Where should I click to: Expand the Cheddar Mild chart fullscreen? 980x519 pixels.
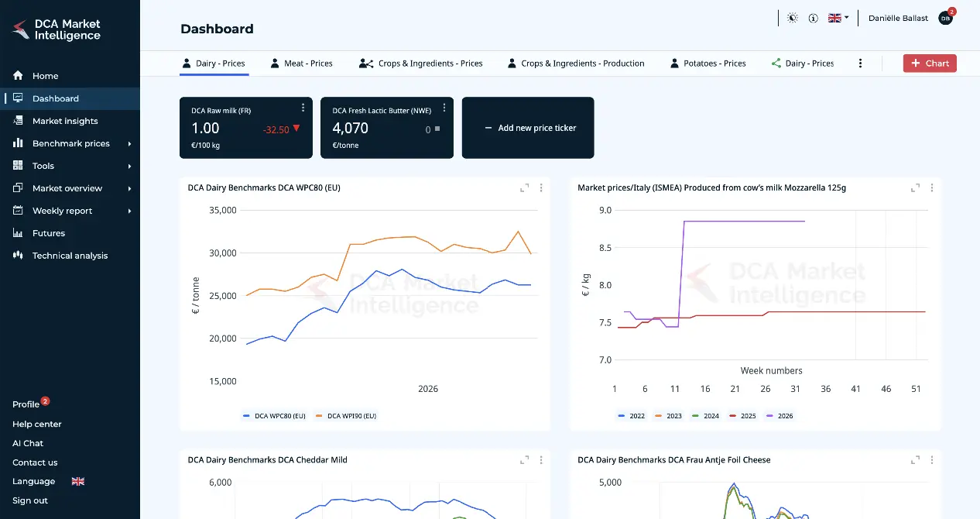pos(525,460)
